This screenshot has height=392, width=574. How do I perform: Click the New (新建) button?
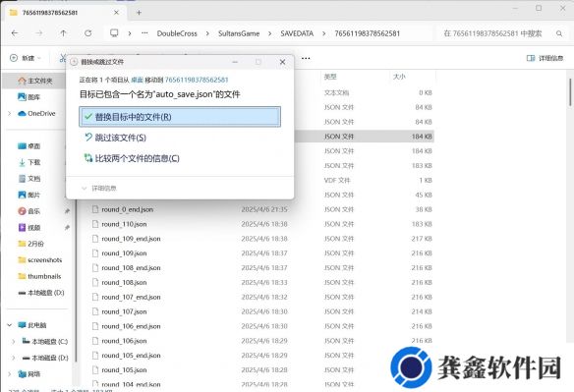(x=25, y=58)
